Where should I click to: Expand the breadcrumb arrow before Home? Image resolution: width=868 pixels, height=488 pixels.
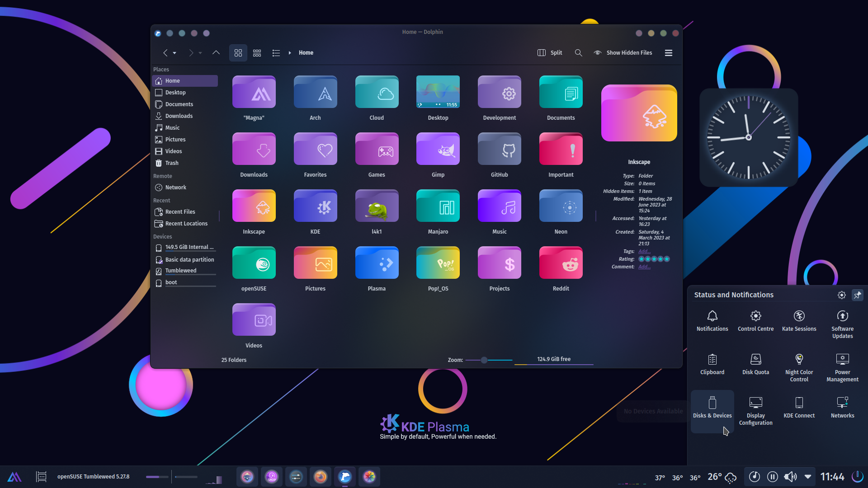(x=290, y=53)
